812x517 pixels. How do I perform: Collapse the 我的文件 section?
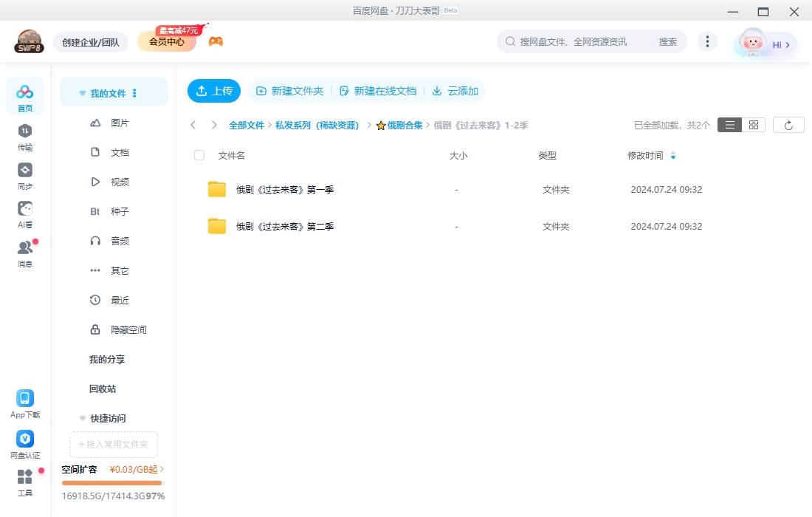click(x=82, y=92)
